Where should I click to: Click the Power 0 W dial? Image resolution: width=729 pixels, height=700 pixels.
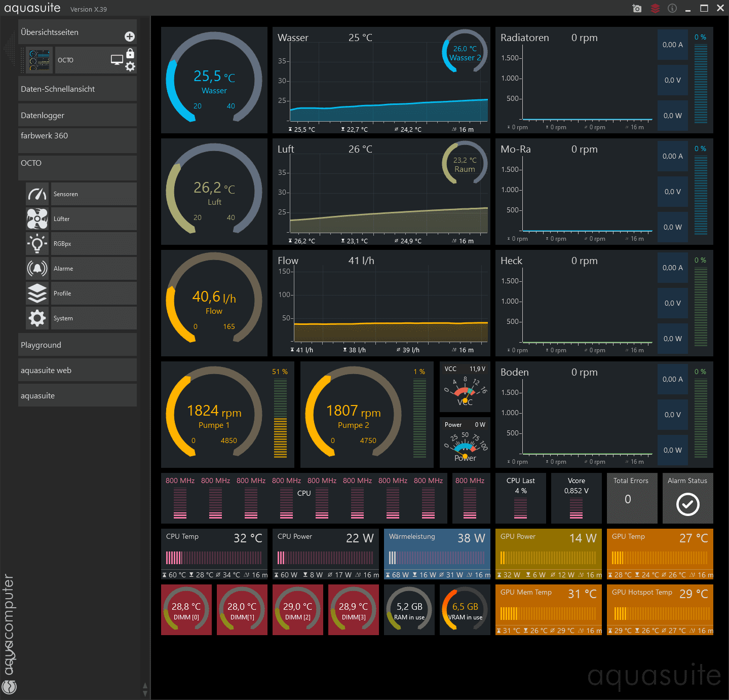(465, 443)
